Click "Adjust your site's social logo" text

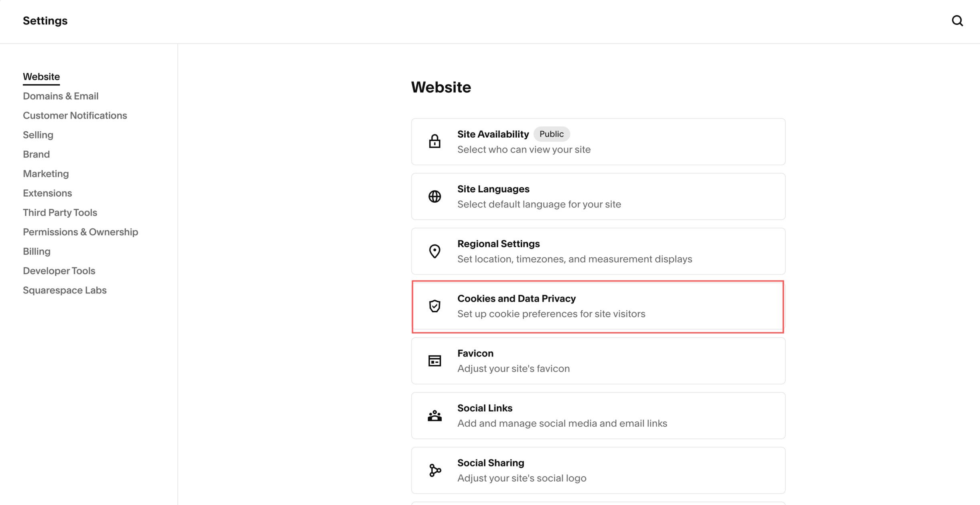pyautogui.click(x=522, y=478)
